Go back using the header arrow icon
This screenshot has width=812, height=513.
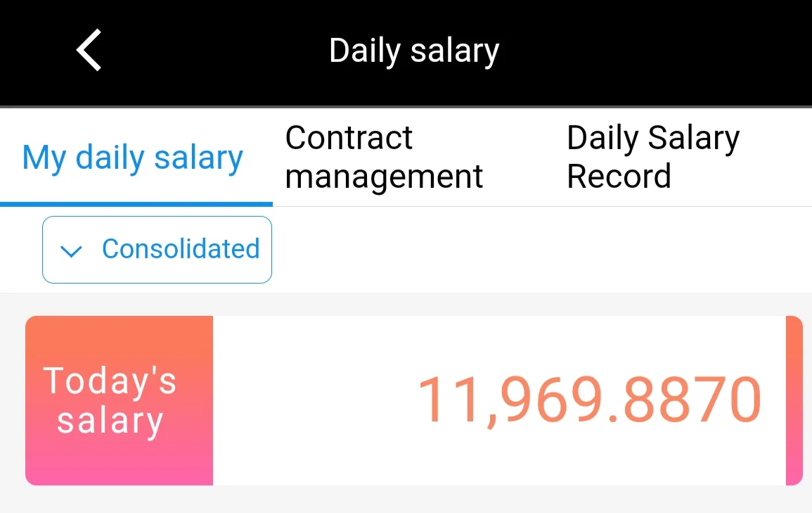[x=89, y=50]
